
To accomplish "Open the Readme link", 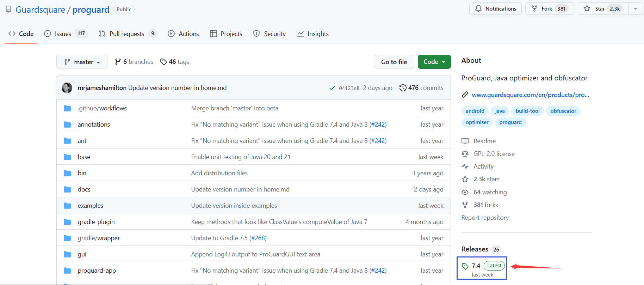I will (x=479, y=141).
